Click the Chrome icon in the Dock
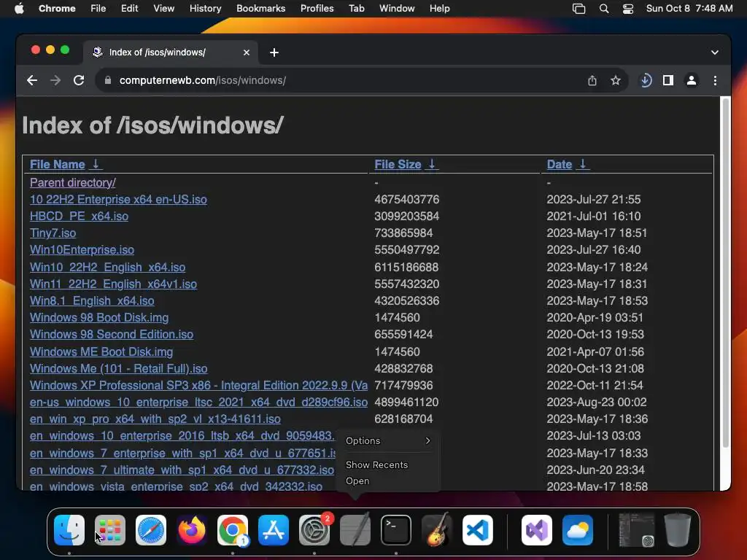 (x=233, y=530)
